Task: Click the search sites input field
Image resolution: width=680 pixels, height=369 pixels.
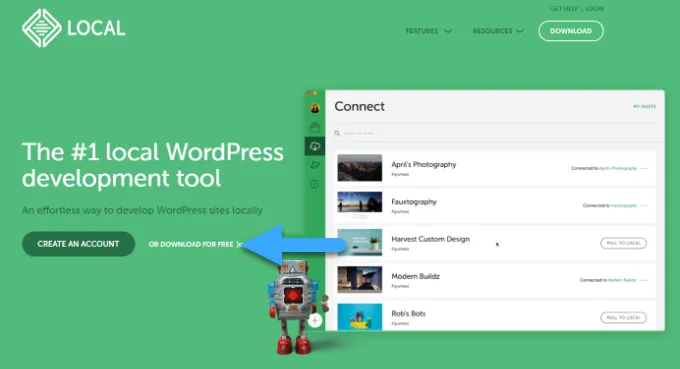Action: click(x=499, y=133)
